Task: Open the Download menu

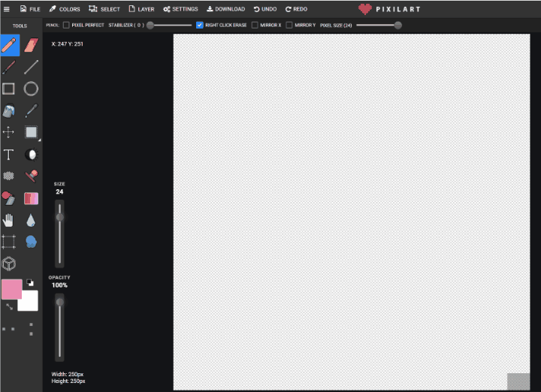Action: pos(225,9)
